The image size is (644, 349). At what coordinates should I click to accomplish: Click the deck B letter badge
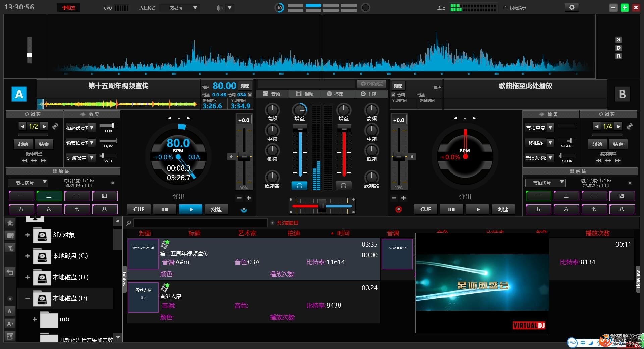[622, 94]
